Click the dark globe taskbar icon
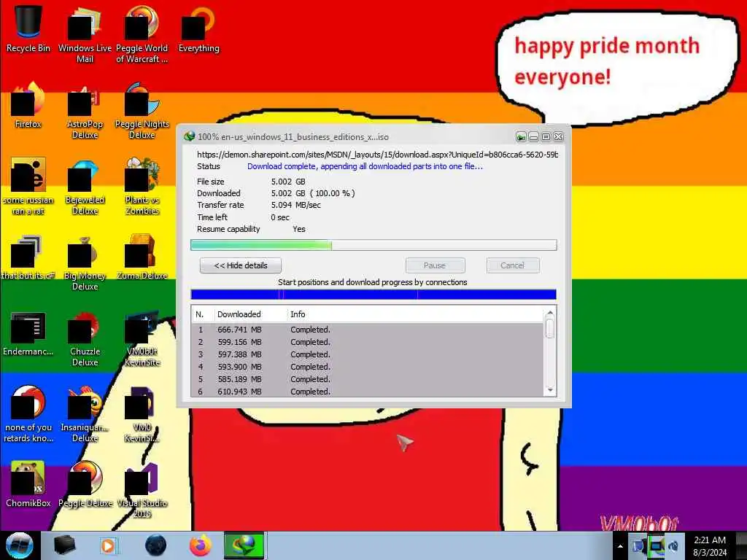The height and width of the screenshot is (560, 747). click(155, 545)
